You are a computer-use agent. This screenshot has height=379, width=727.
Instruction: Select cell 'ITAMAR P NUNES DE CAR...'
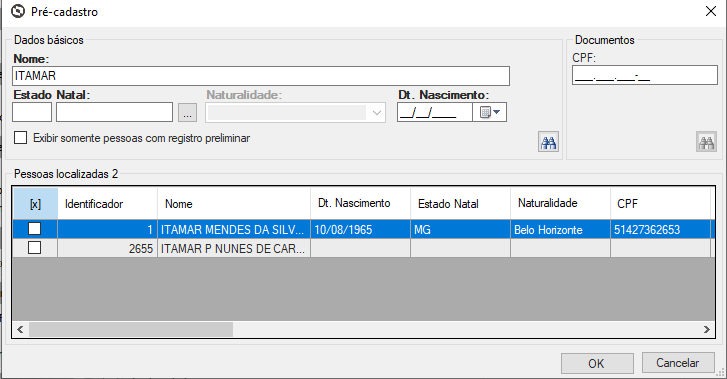coord(234,248)
